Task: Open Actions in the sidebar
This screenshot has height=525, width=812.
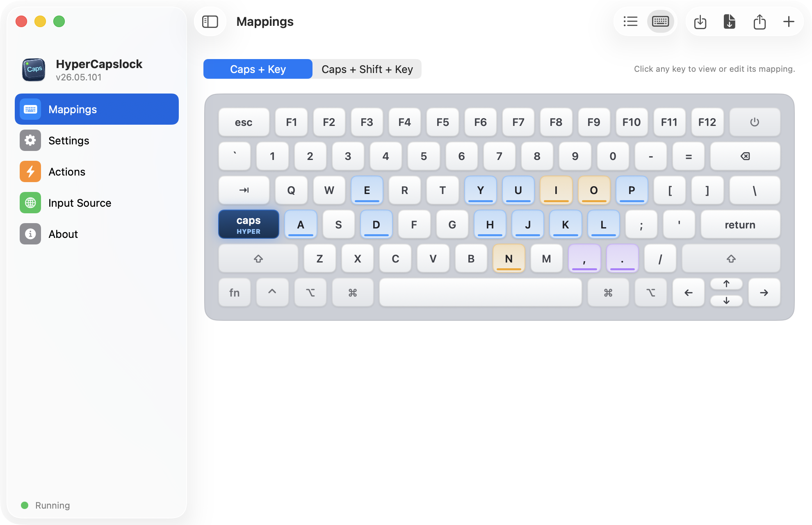Action: (x=97, y=171)
